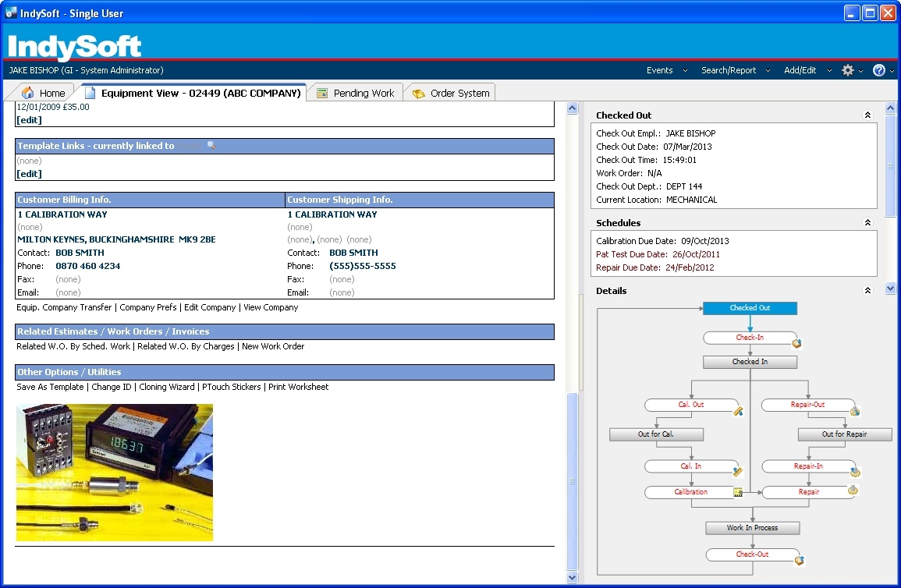Switch to the Pending Work tab
The height and width of the screenshot is (588, 901).
pyautogui.click(x=362, y=92)
